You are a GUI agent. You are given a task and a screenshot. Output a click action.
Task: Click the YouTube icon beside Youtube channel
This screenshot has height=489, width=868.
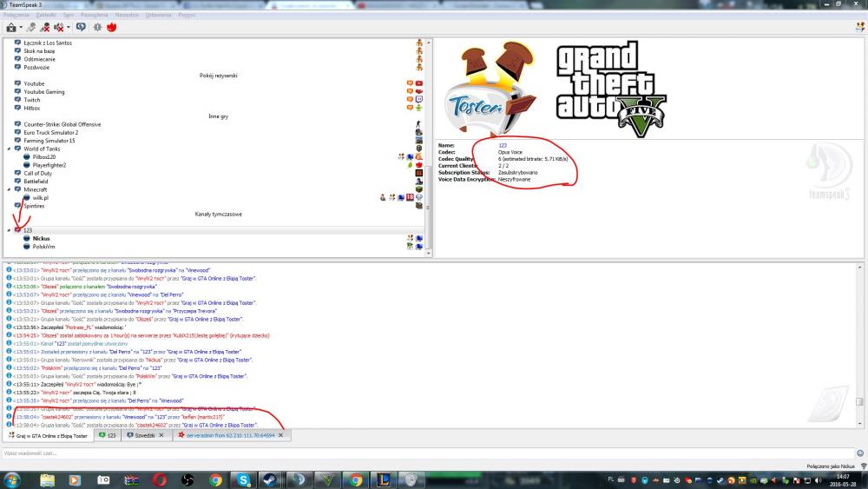pyautogui.click(x=419, y=83)
